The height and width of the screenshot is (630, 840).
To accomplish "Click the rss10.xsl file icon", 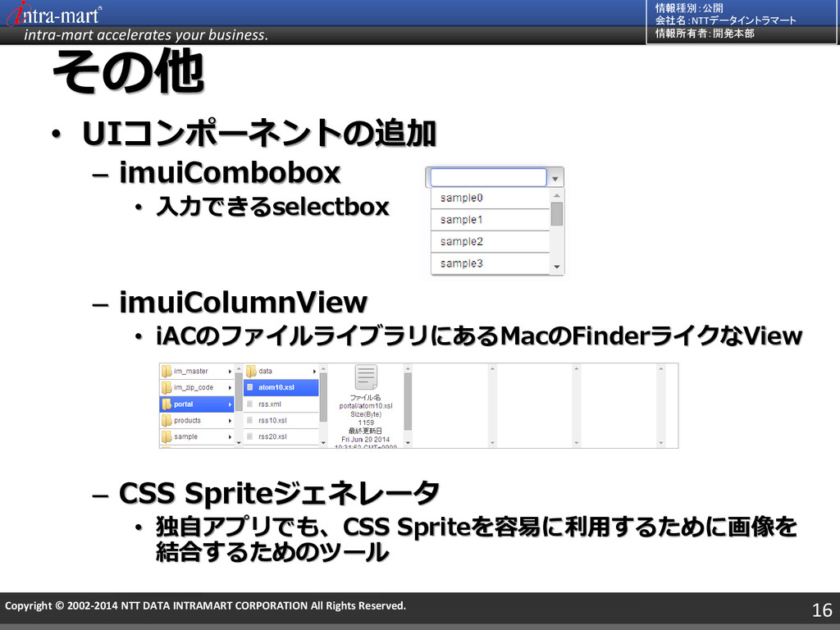I will [249, 421].
